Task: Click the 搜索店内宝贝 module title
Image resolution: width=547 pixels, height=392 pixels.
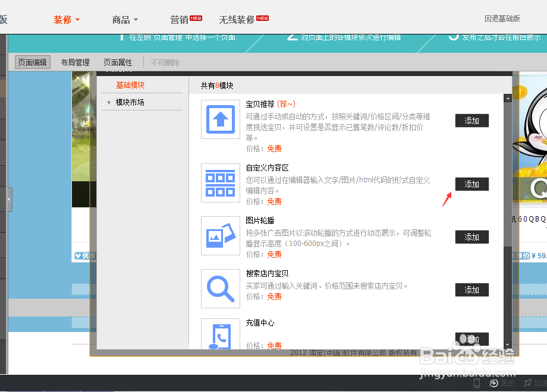Action: [x=267, y=274]
